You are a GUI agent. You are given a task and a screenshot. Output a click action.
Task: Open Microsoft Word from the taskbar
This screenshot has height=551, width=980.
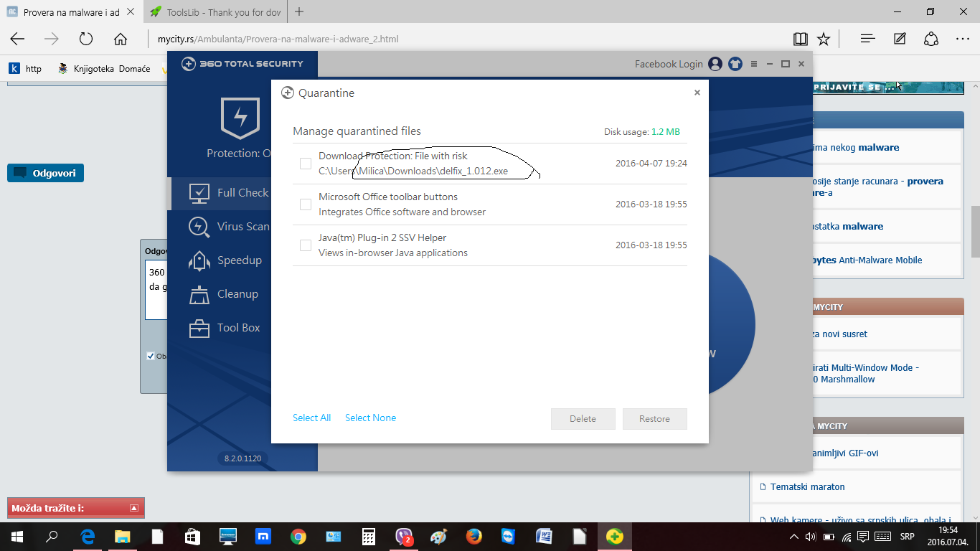pyautogui.click(x=544, y=537)
